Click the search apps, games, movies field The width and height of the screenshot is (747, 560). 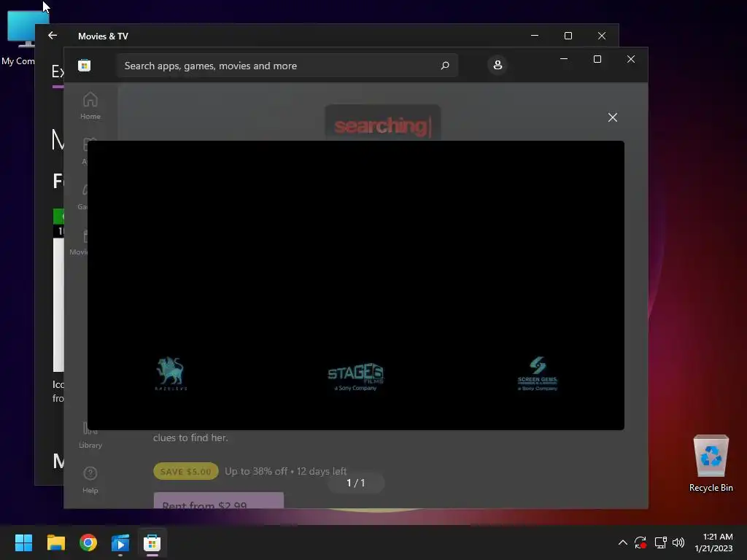287,66
